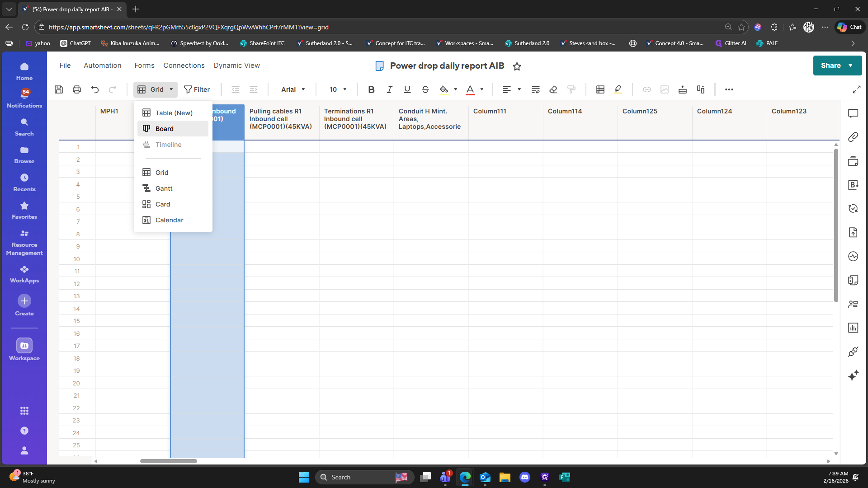Select Board from the view menu

[x=165, y=129]
